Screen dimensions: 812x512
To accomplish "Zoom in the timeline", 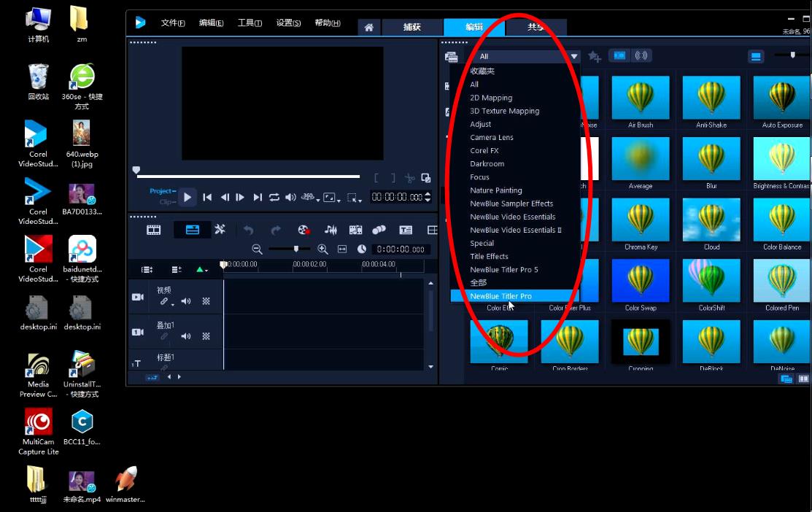I will 322,249.
